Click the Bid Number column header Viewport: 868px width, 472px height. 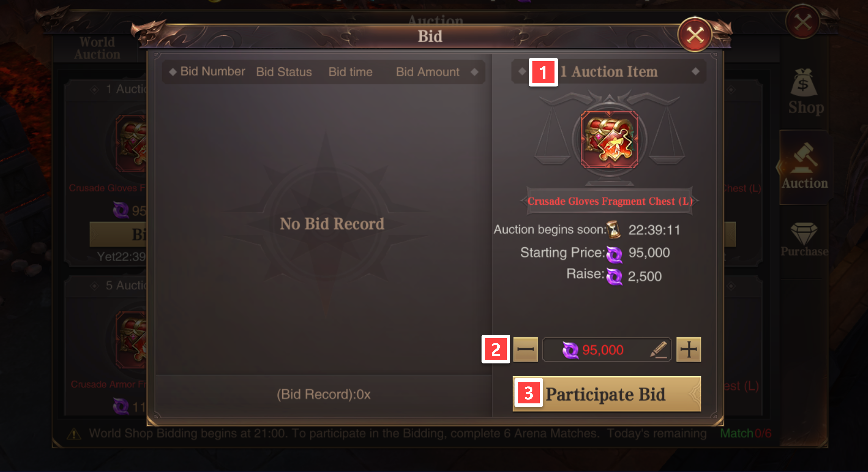[213, 71]
